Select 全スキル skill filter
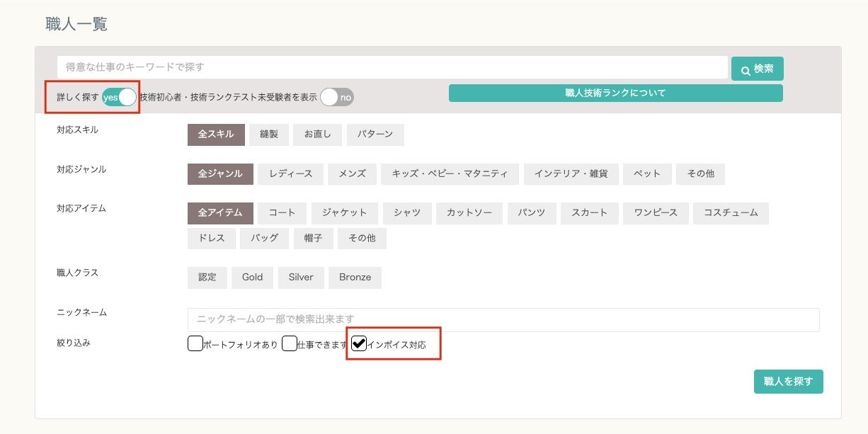The height and width of the screenshot is (434, 868). coord(216,135)
